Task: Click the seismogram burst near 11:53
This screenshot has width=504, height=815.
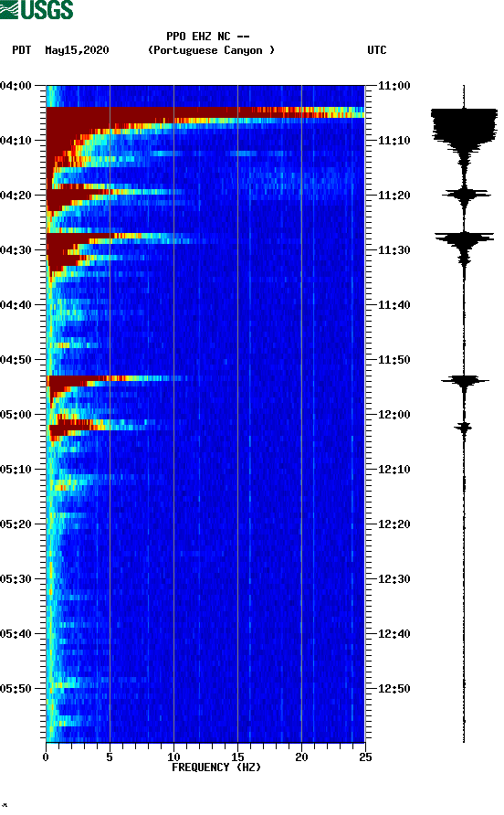Action: click(x=464, y=382)
